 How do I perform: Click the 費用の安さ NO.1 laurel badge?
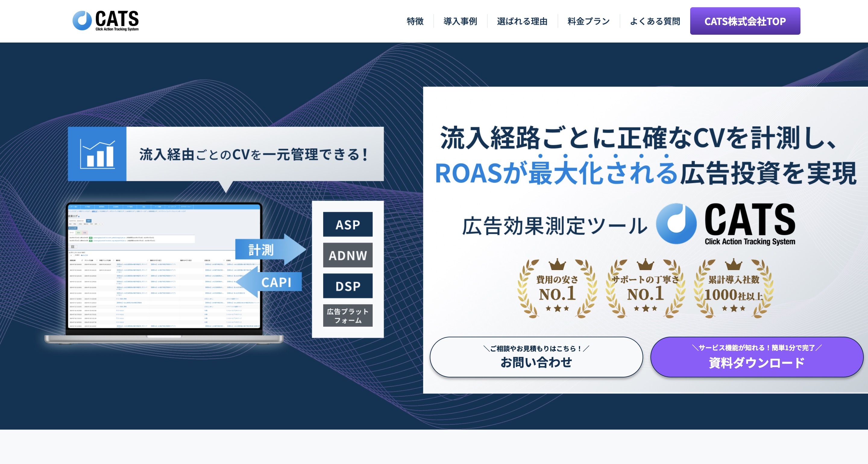(x=557, y=289)
